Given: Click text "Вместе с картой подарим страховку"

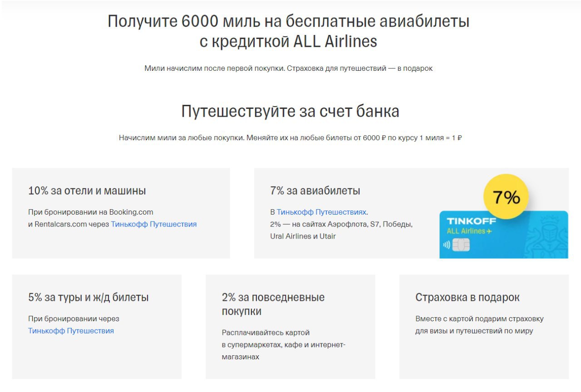Looking at the screenshot, I should point(479,319).
